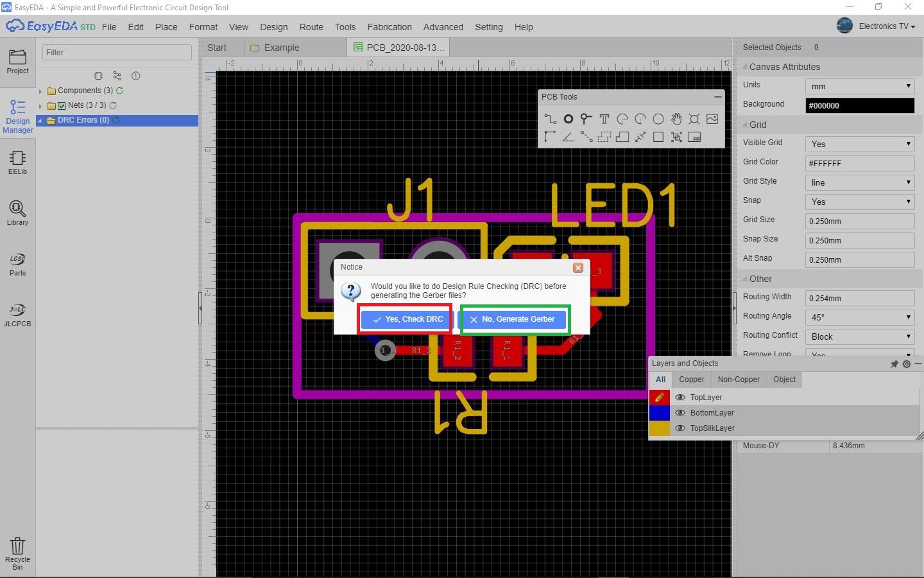Viewport: 924px width, 578px height.
Task: Select the Image insert tool in PCB Tools
Action: click(712, 119)
